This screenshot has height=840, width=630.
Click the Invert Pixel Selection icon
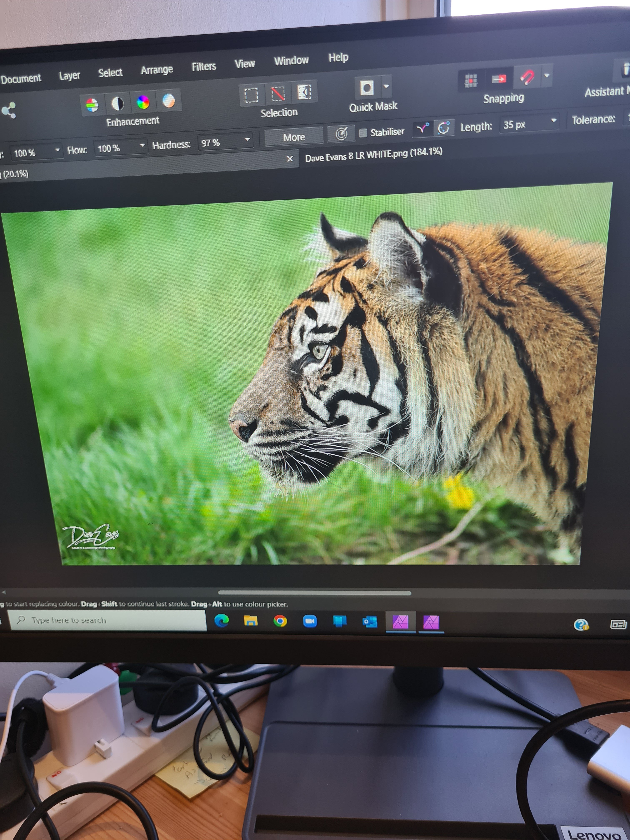tap(304, 92)
